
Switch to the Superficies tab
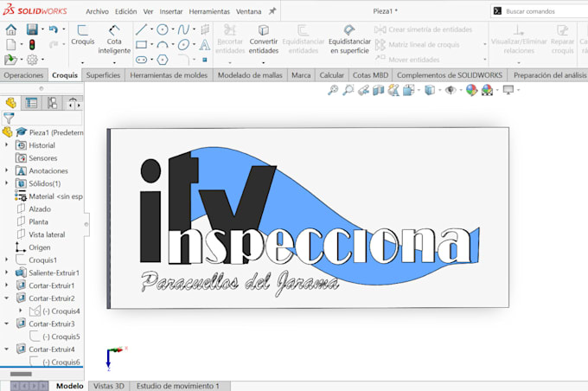point(103,75)
